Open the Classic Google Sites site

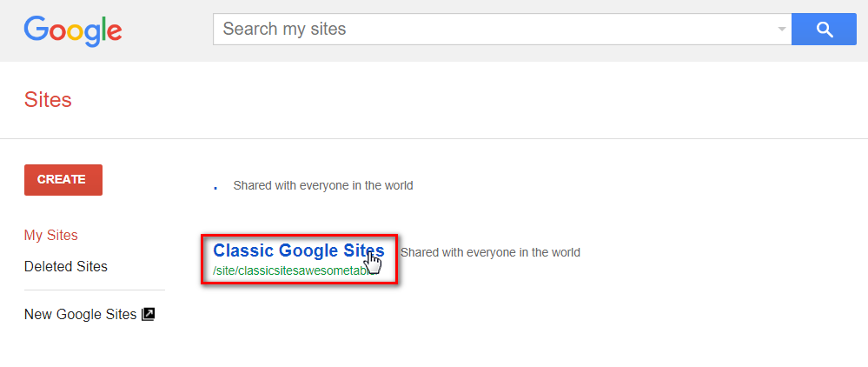click(x=299, y=250)
